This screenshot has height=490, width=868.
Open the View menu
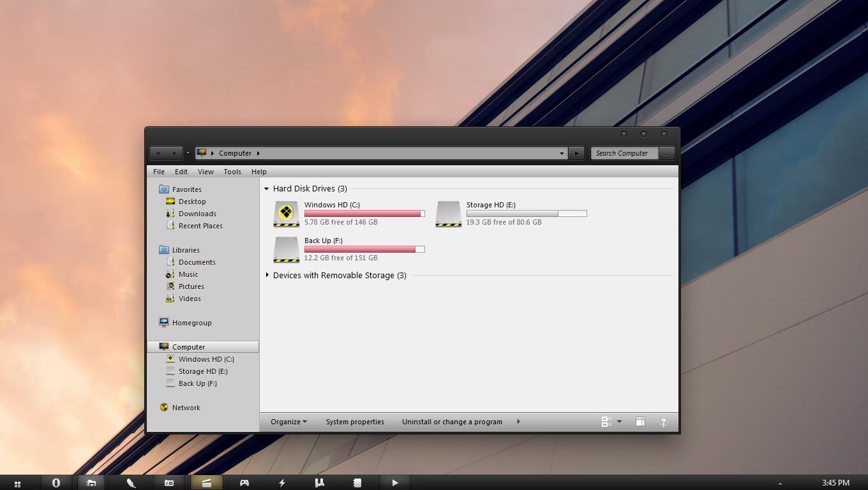[x=206, y=172]
